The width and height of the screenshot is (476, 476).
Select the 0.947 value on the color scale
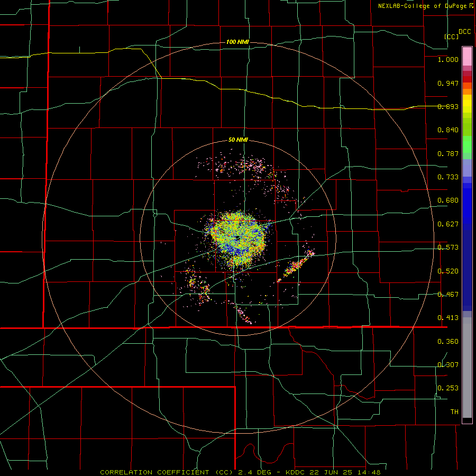click(448, 83)
